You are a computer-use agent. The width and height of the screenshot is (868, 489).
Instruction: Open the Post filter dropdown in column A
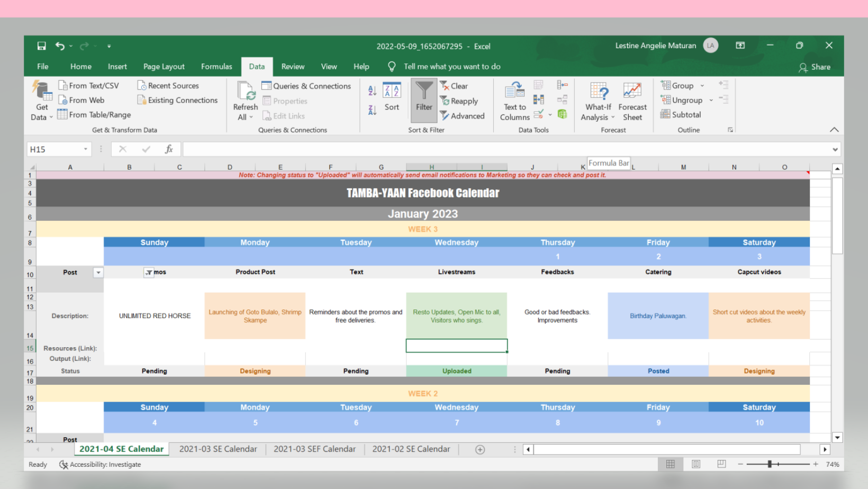98,273
